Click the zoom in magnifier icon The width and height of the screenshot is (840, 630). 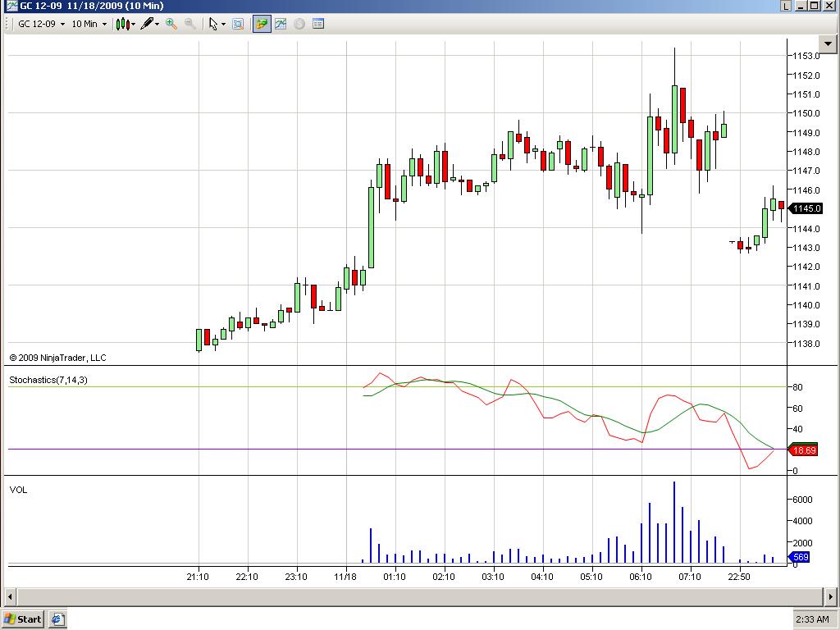171,24
